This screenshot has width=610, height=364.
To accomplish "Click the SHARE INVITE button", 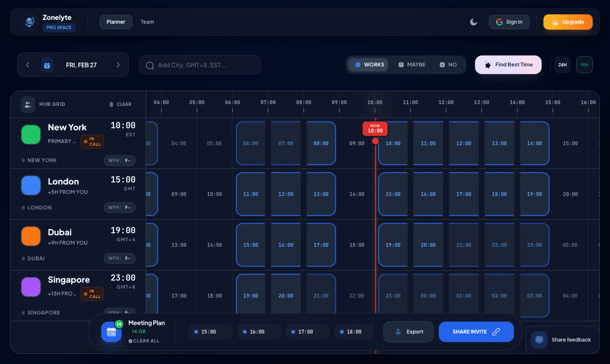I will coord(476,332).
